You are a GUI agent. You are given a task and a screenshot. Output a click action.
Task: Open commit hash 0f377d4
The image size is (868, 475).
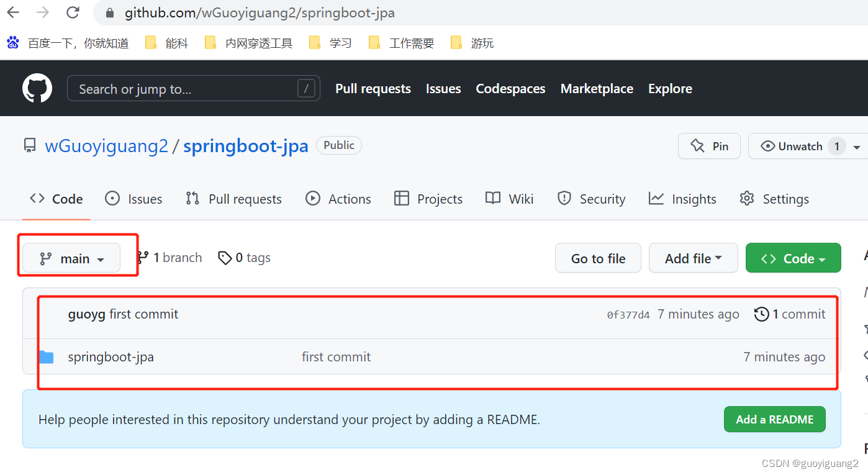click(x=628, y=315)
